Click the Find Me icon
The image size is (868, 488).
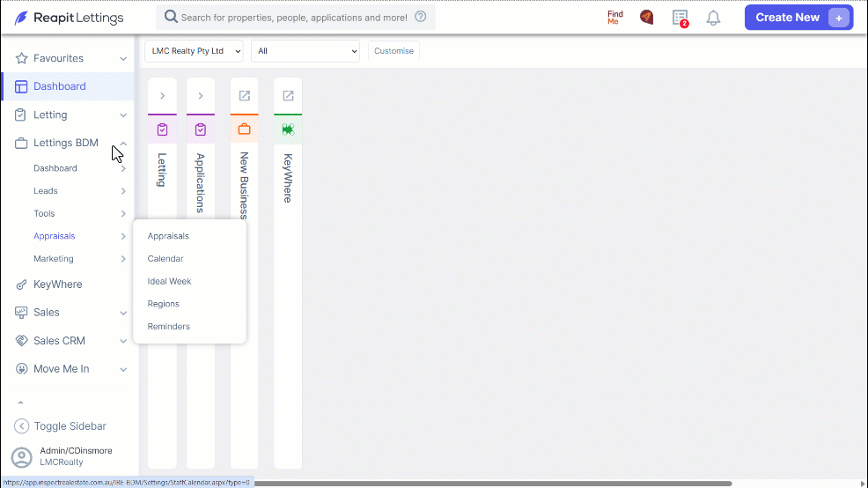click(615, 18)
